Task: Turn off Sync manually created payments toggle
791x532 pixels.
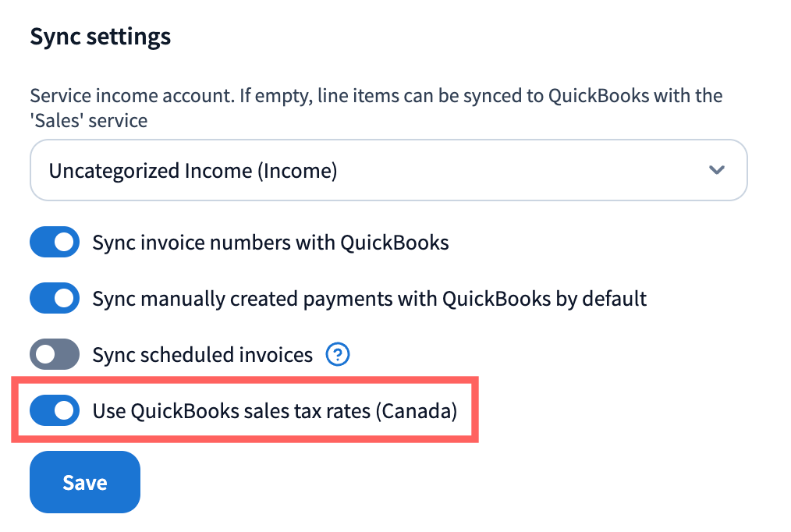Action: 55,298
